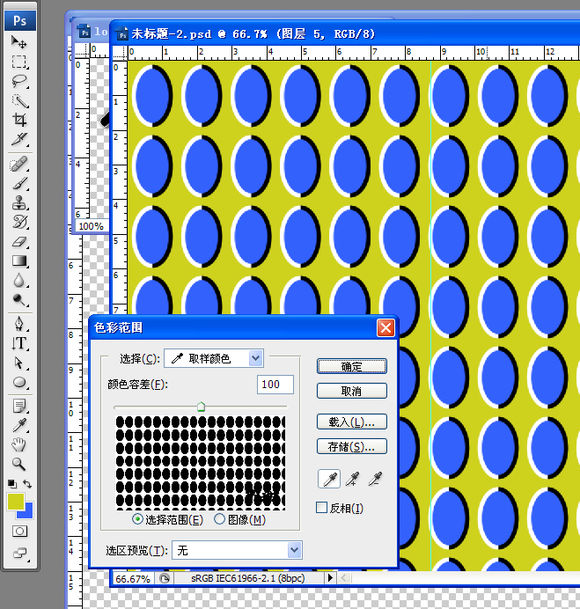Select the History Brush tool
This screenshot has width=580, height=609.
19,222
